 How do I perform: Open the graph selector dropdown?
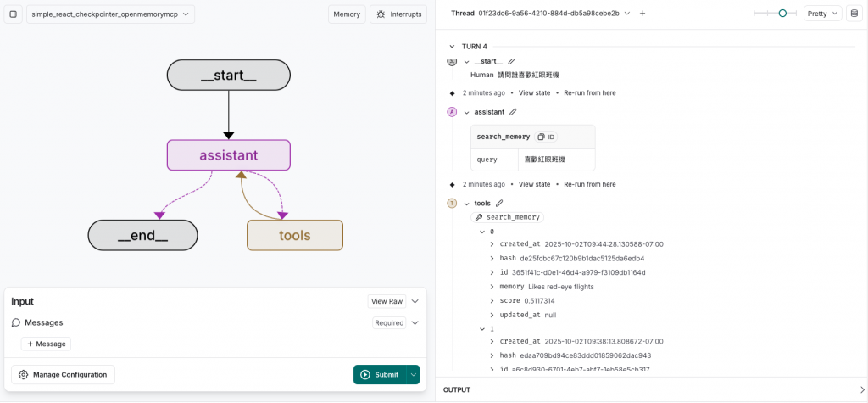(x=110, y=14)
